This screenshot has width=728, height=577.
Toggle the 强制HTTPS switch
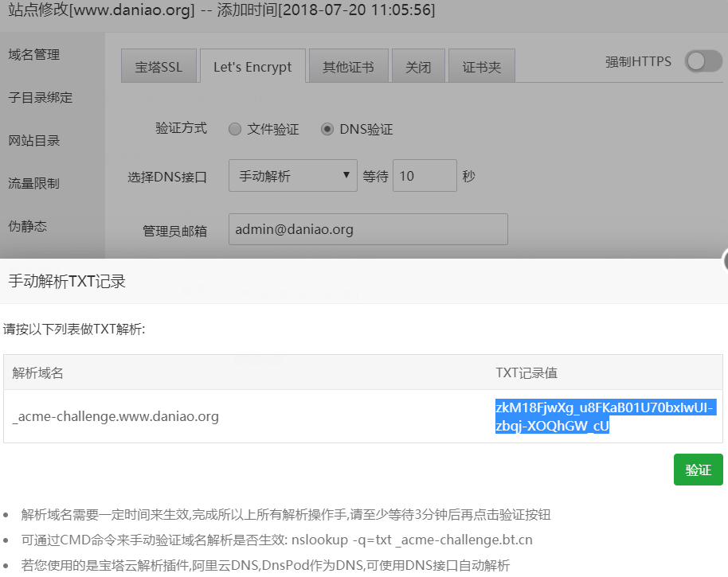point(703,61)
